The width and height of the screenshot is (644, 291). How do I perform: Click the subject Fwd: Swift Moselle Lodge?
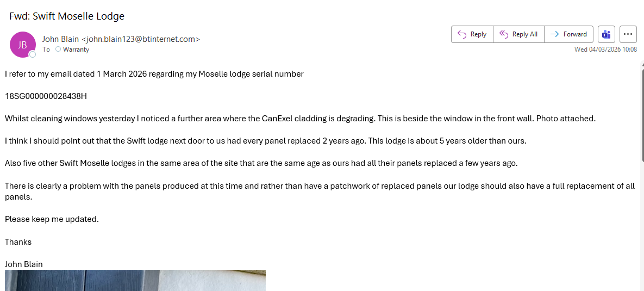[x=67, y=16]
